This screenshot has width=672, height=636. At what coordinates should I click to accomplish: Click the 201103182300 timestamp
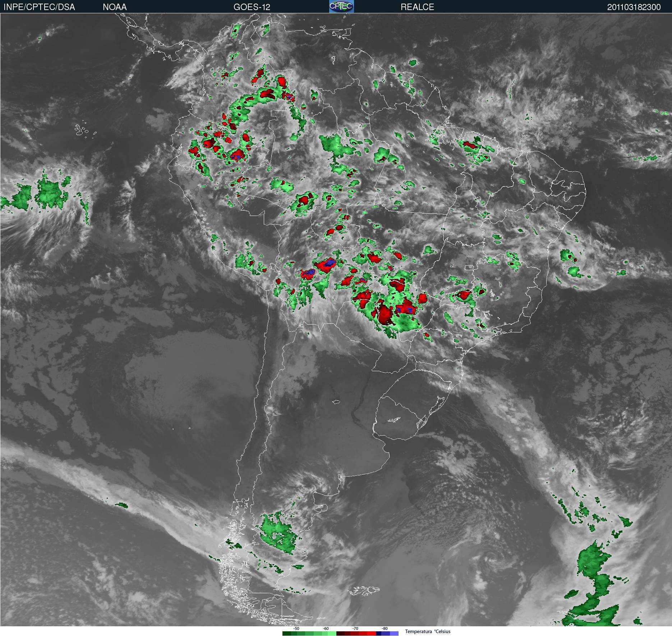[x=634, y=7]
